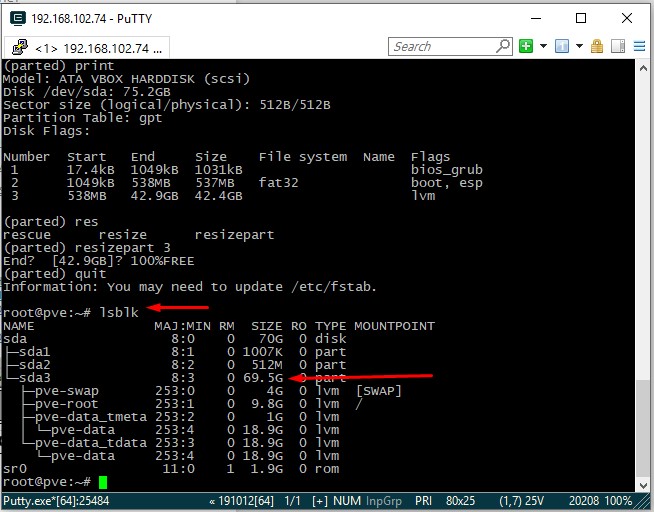This screenshot has height=512, width=654.
Task: Select the <1> 192.168.102.74 tab
Action: [x=87, y=48]
